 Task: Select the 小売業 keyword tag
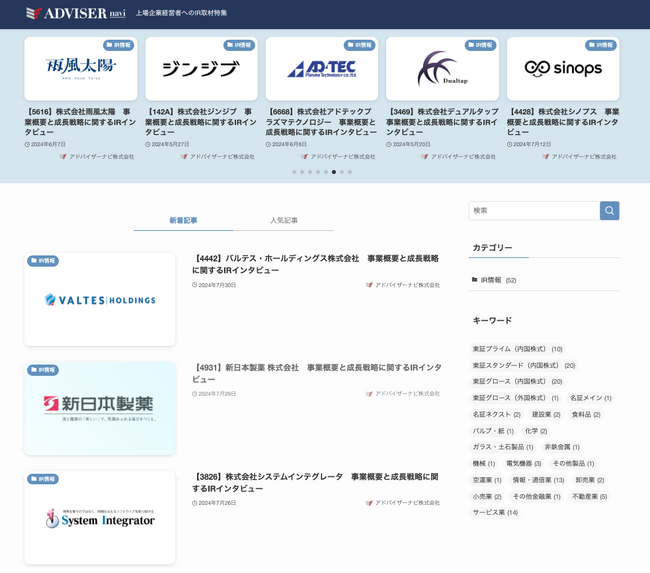487,496
